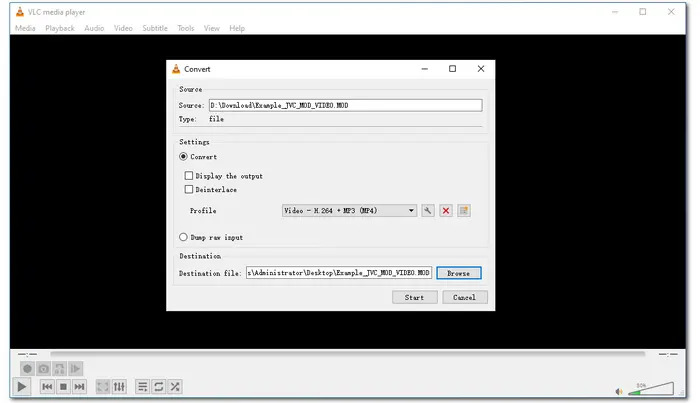Image resolution: width=700 pixels, height=403 pixels.
Task: Skip to next media track
Action: pos(79,386)
